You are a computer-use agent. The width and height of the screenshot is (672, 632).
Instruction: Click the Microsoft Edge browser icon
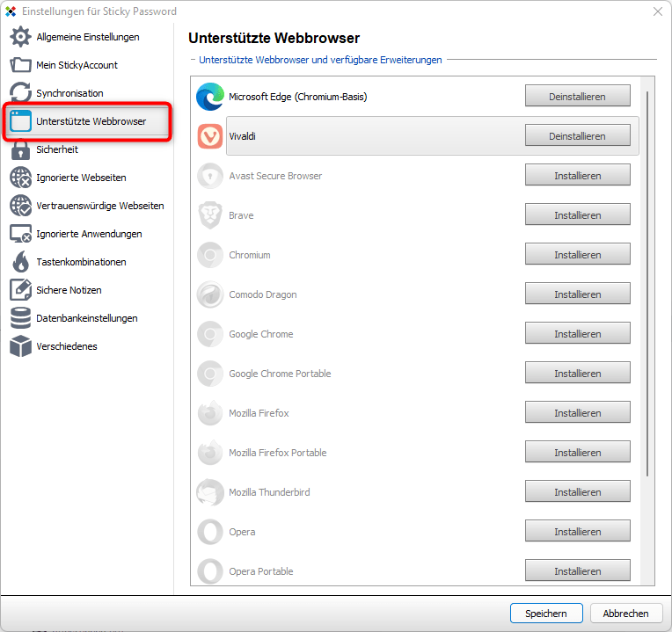click(x=210, y=97)
